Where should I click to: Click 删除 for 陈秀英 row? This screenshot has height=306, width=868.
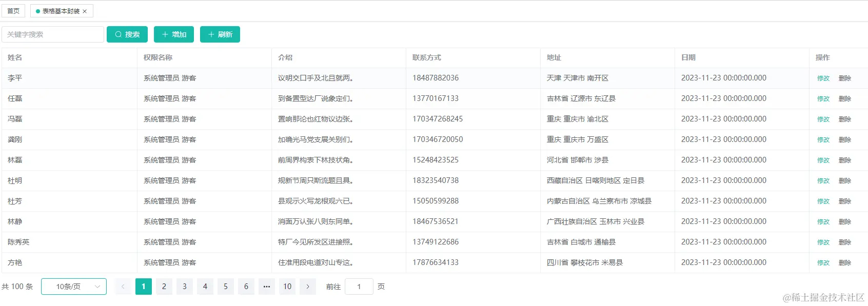[x=845, y=242]
